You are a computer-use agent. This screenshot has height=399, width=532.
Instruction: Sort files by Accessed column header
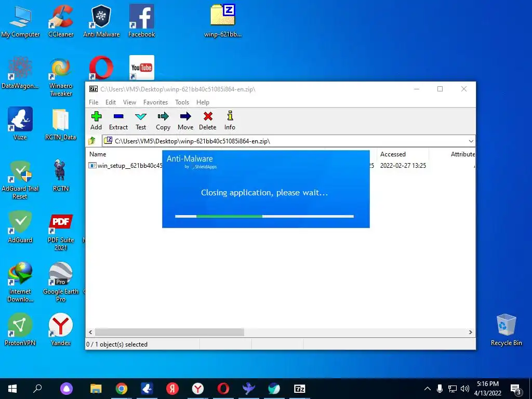coord(393,154)
